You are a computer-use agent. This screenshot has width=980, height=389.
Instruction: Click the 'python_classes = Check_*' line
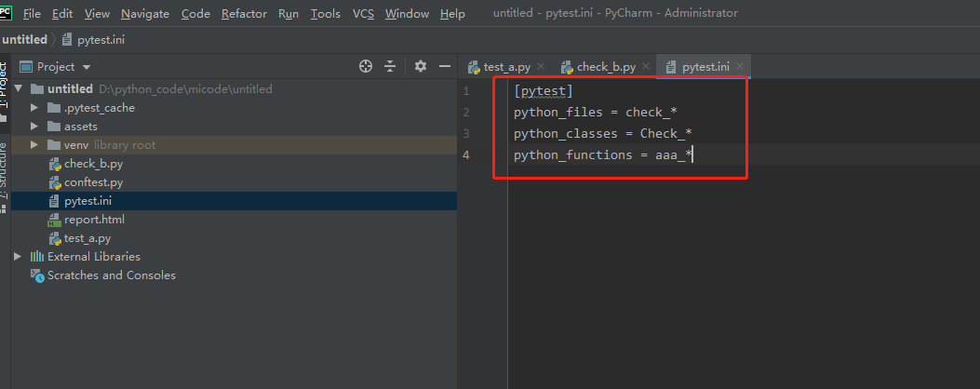[x=602, y=134]
